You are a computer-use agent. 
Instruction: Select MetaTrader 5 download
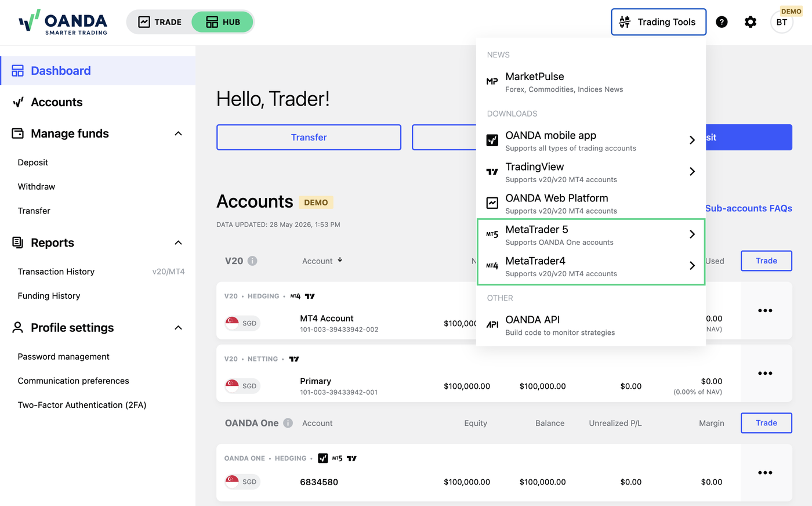591,235
